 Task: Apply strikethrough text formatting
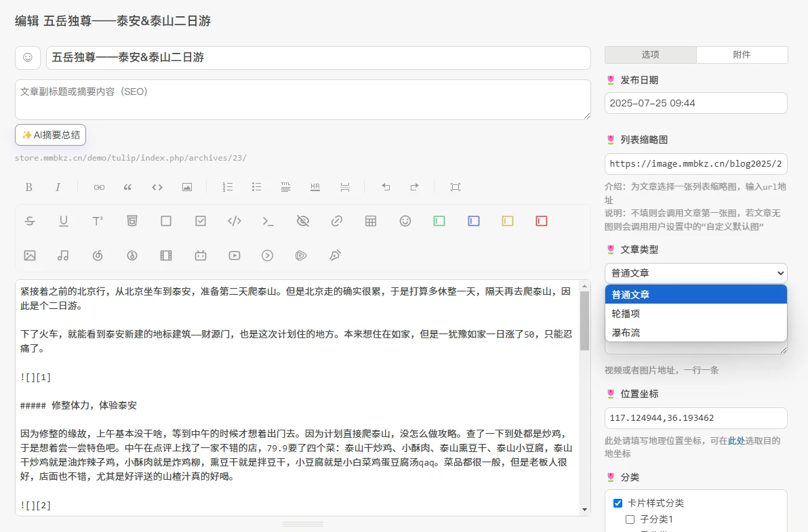click(30, 221)
